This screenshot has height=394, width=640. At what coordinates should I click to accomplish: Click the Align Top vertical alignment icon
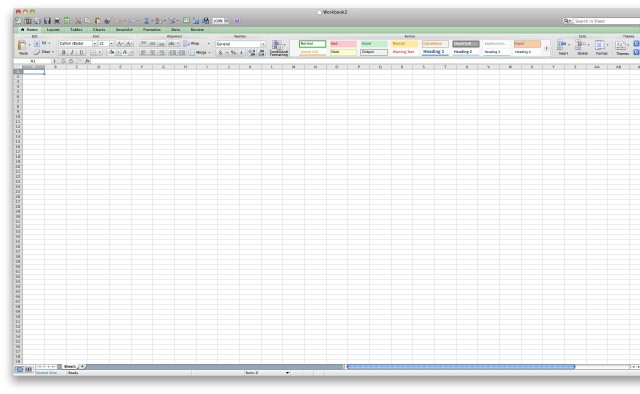143,43
